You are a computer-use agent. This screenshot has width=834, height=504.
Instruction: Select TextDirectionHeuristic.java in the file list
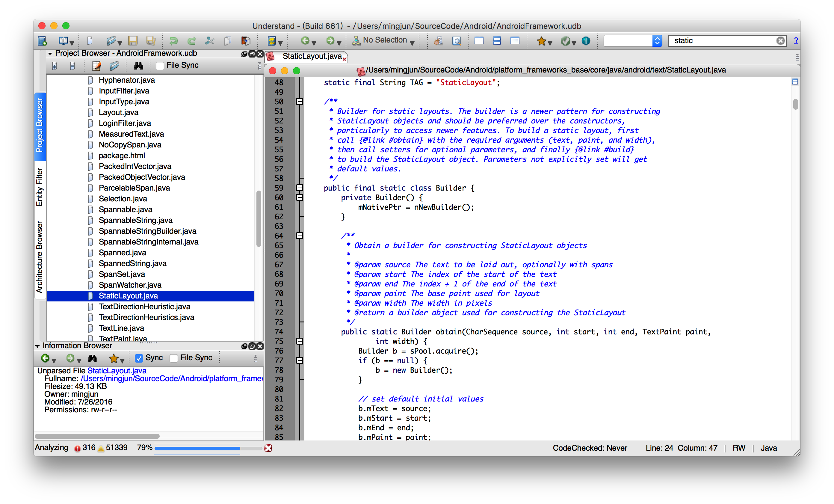(144, 307)
